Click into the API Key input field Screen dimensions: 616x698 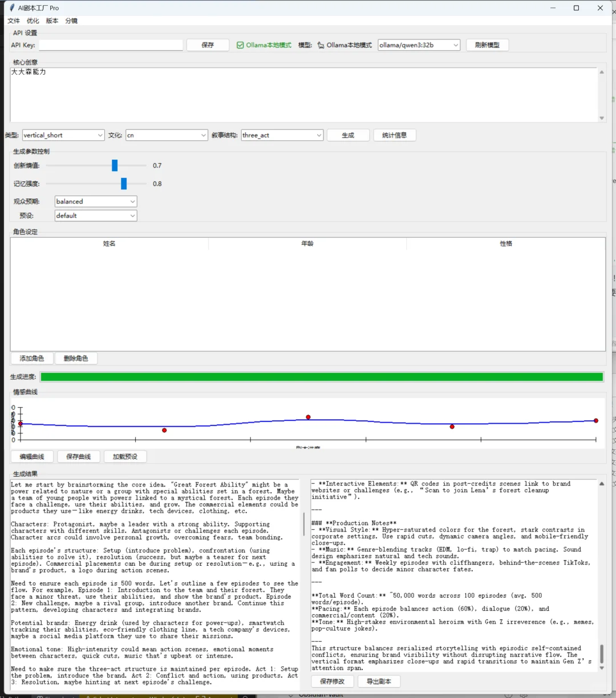pyautogui.click(x=111, y=45)
